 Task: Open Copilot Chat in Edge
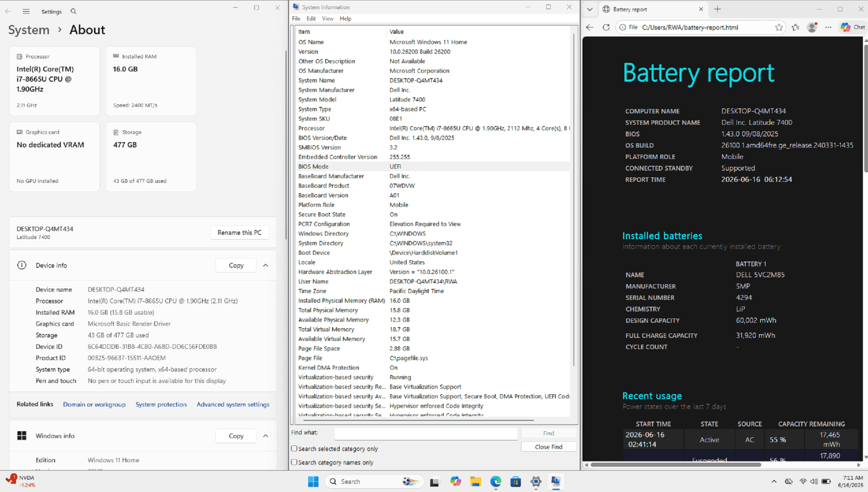(853, 27)
